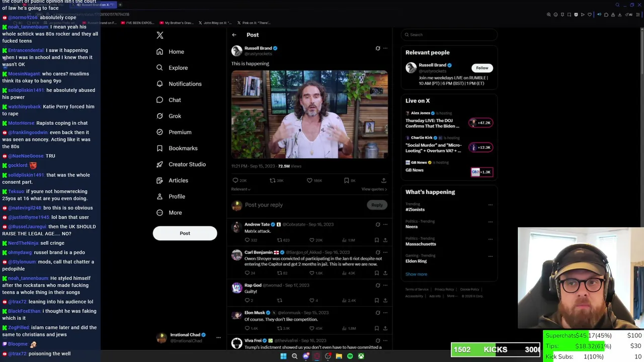
Task: Click Grok icon on Russell Brand's post
Action: coord(378,48)
